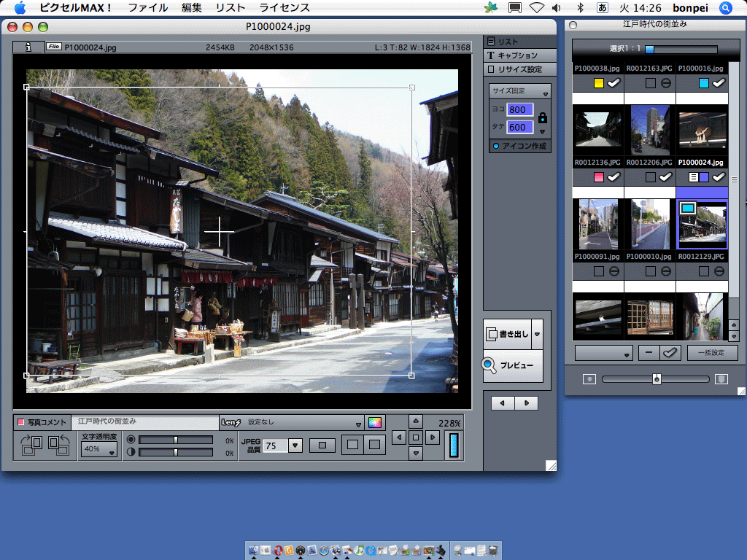This screenshot has height=560, width=747.
Task: Move crop frame up with arrow
Action: coord(416,421)
